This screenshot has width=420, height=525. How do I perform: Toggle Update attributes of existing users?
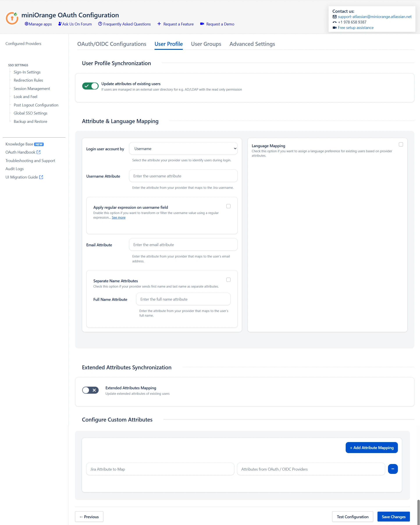[x=90, y=86]
